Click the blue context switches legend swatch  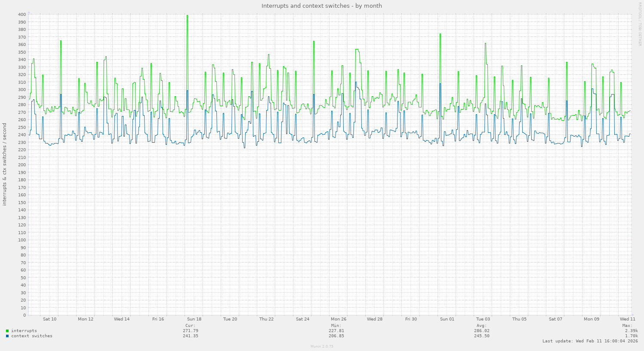7,336
